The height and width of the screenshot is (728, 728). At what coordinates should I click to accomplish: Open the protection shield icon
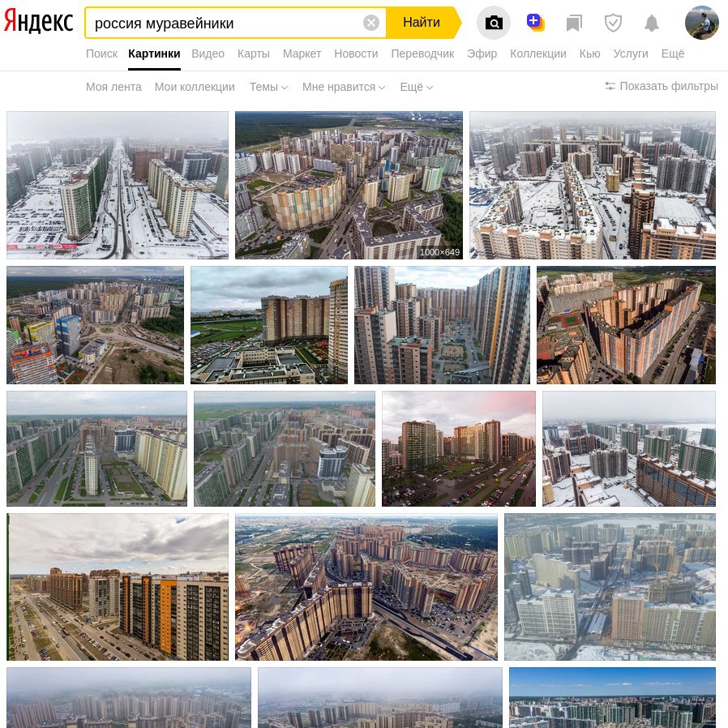tap(613, 23)
